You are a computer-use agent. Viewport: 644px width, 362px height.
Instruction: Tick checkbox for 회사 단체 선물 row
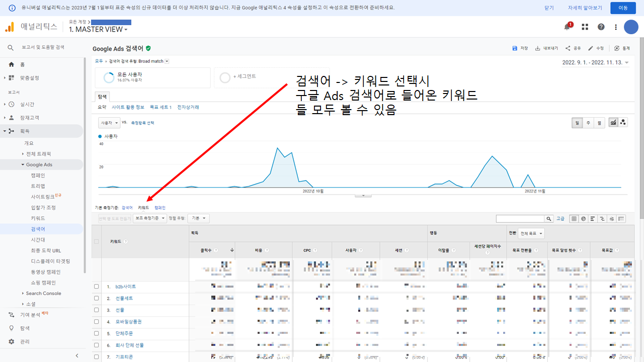click(97, 345)
